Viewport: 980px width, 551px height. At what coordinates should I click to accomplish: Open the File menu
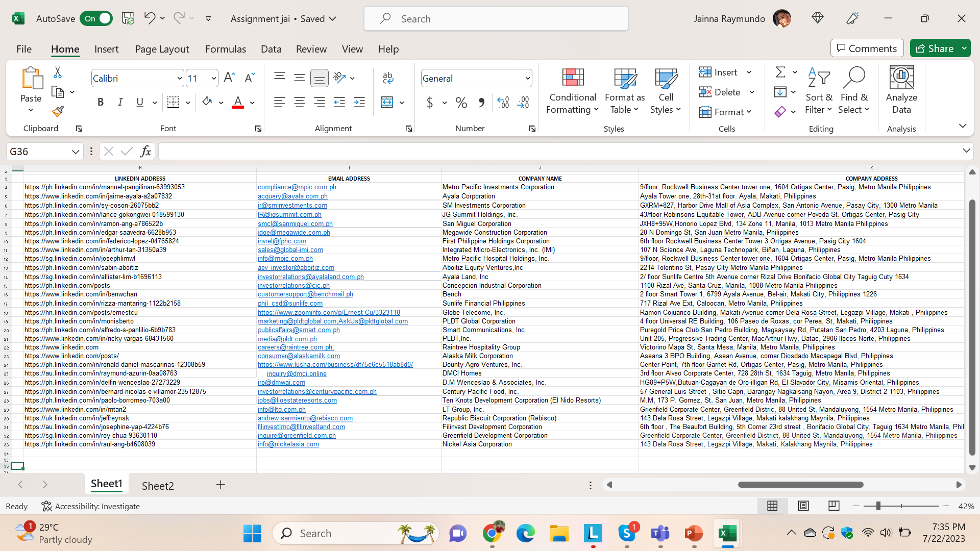(x=24, y=49)
